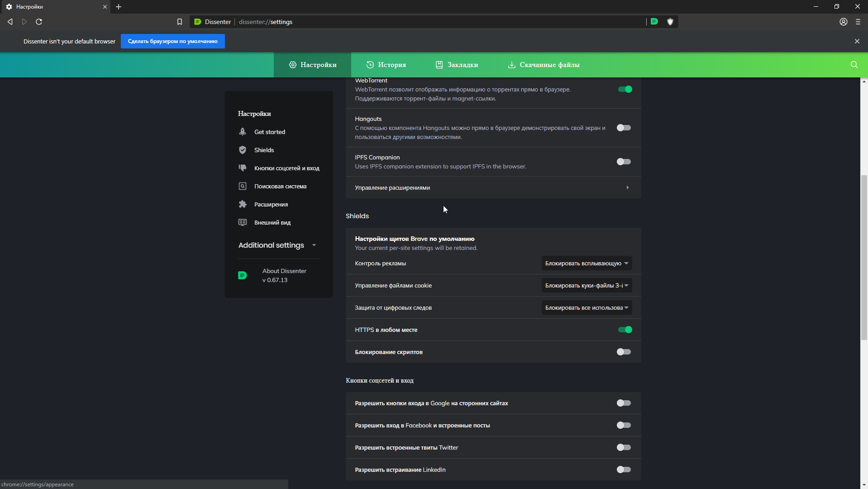The height and width of the screenshot is (489, 868).
Task: Bookmark this page with the bookmark icon
Action: pos(180,22)
